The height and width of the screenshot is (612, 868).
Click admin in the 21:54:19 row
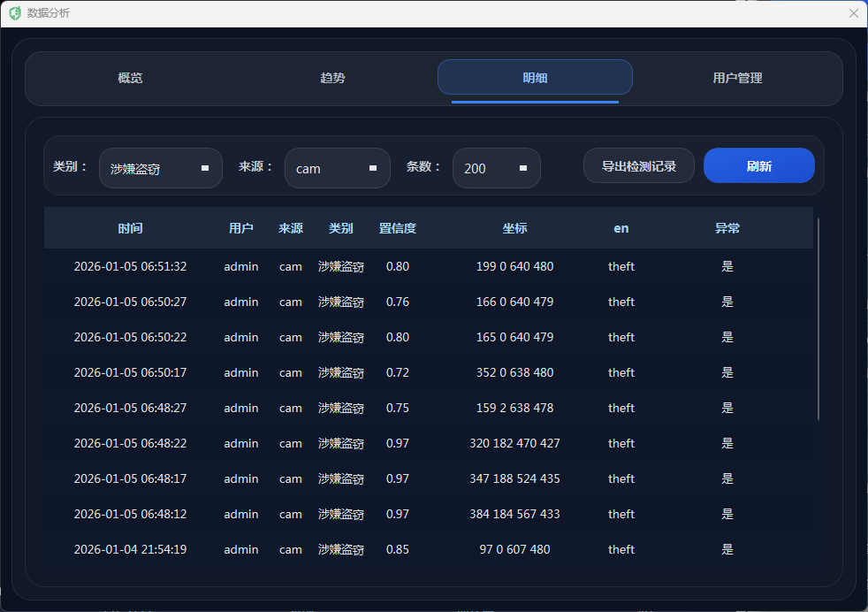(x=240, y=550)
